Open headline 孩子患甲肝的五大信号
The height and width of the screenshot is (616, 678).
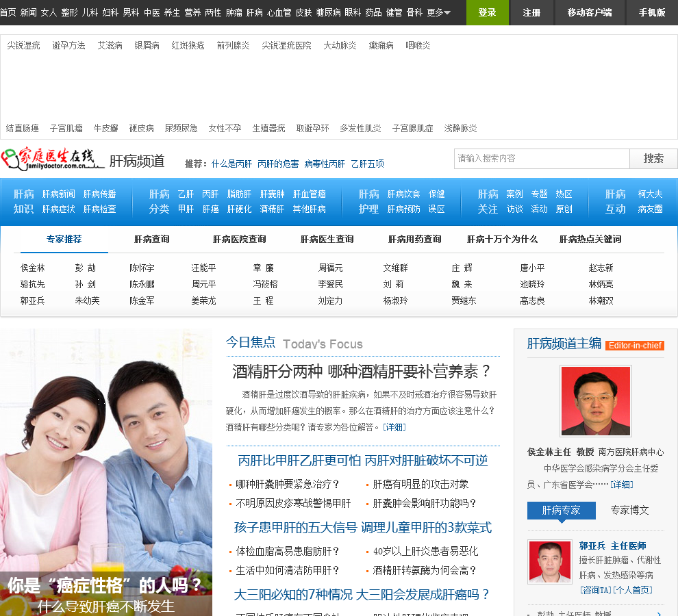point(363,528)
